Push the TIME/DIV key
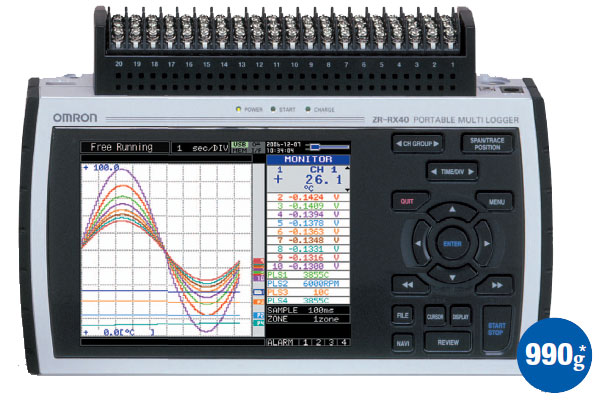The width and height of the screenshot is (600, 400). (x=452, y=171)
